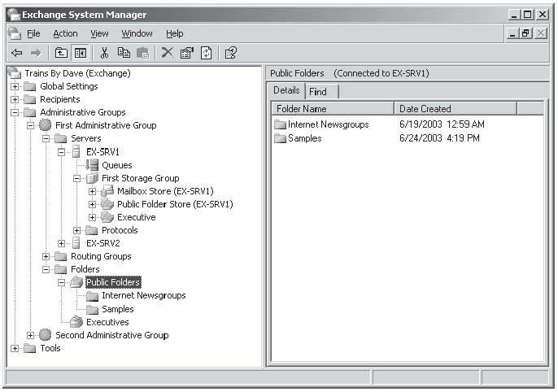The image size is (558, 392).
Task: Select the Routing Groups tree item
Action: click(101, 256)
